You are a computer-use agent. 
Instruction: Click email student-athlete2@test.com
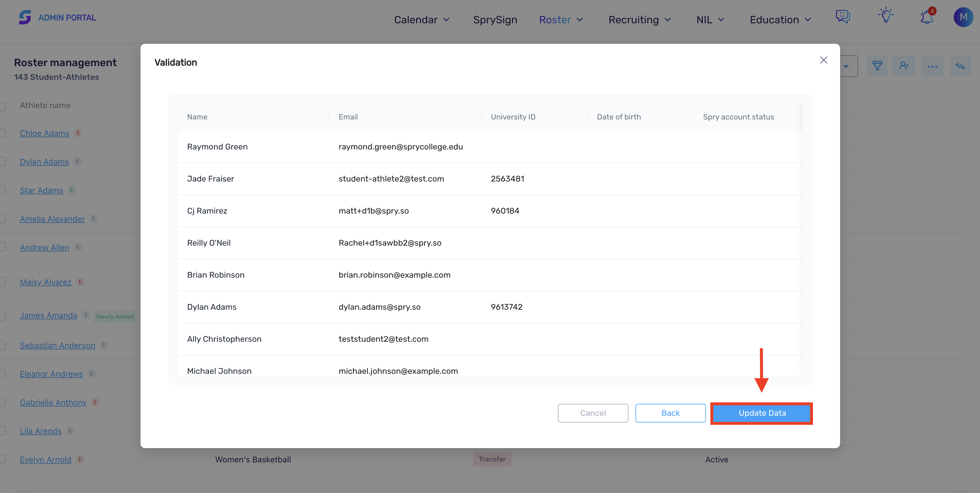391,179
